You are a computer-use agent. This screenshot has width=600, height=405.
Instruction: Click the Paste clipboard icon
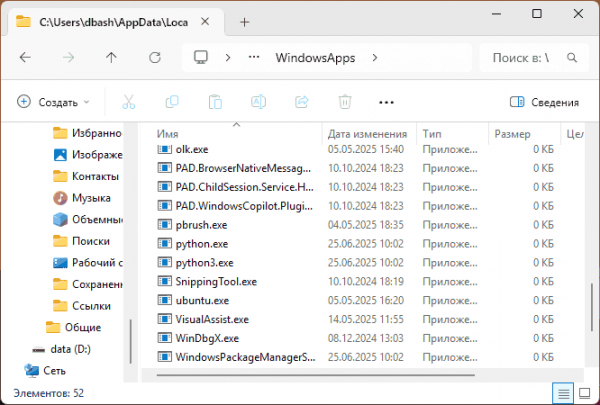215,102
